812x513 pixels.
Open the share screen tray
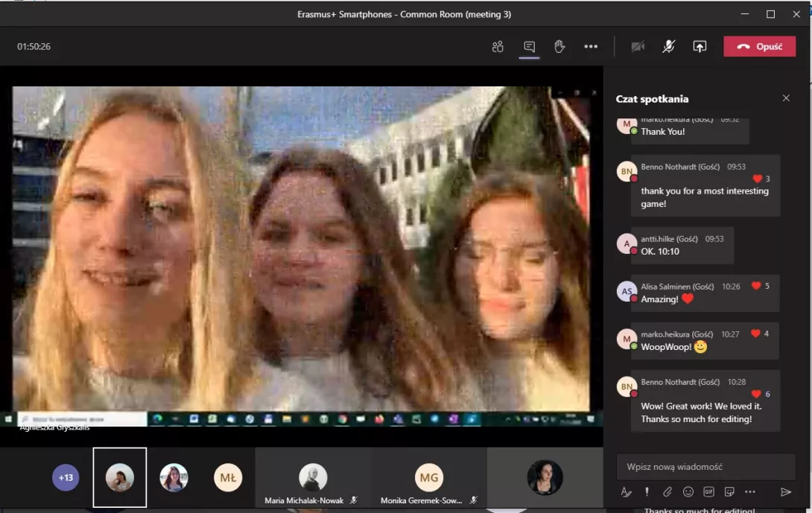(700, 47)
